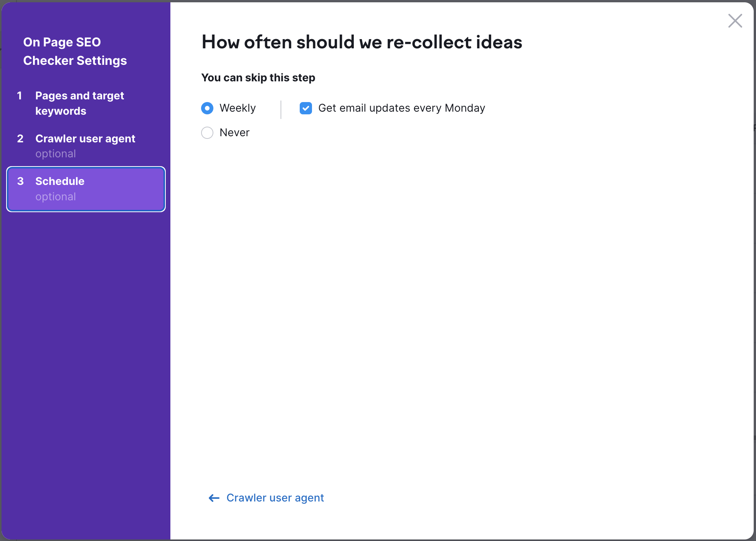Screen dimensions: 756x541
Task: Select the Weekly radio button
Action: [207, 108]
